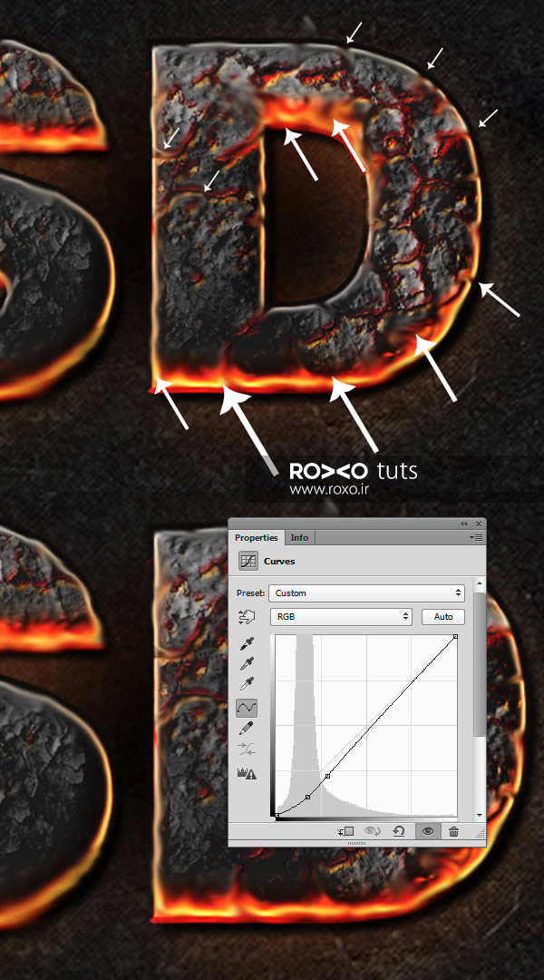Click the www.roxo.ir link text

click(328, 489)
